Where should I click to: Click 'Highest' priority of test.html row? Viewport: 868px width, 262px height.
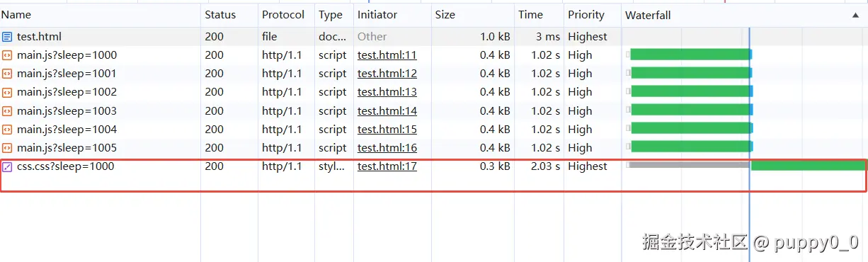click(x=588, y=37)
